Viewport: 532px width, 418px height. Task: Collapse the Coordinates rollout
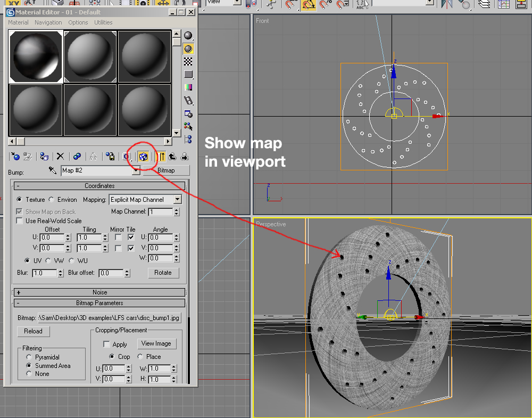(99, 186)
